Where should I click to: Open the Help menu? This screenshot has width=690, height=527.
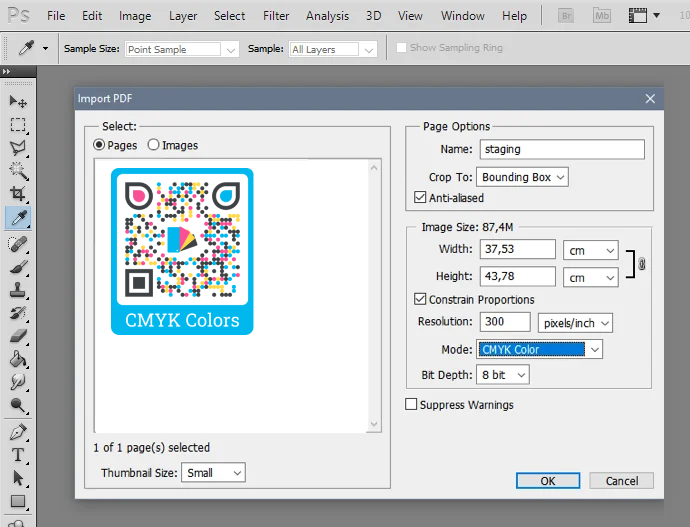coord(514,16)
